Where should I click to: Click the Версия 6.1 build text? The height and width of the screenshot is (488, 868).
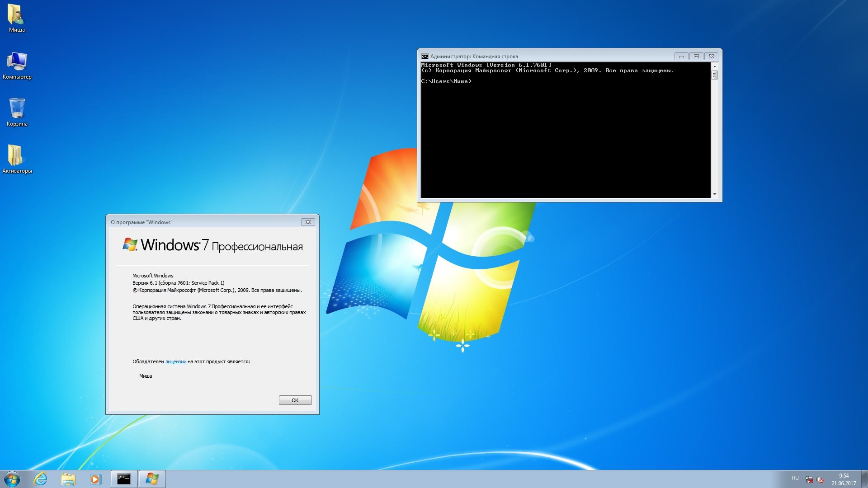pyautogui.click(x=178, y=283)
